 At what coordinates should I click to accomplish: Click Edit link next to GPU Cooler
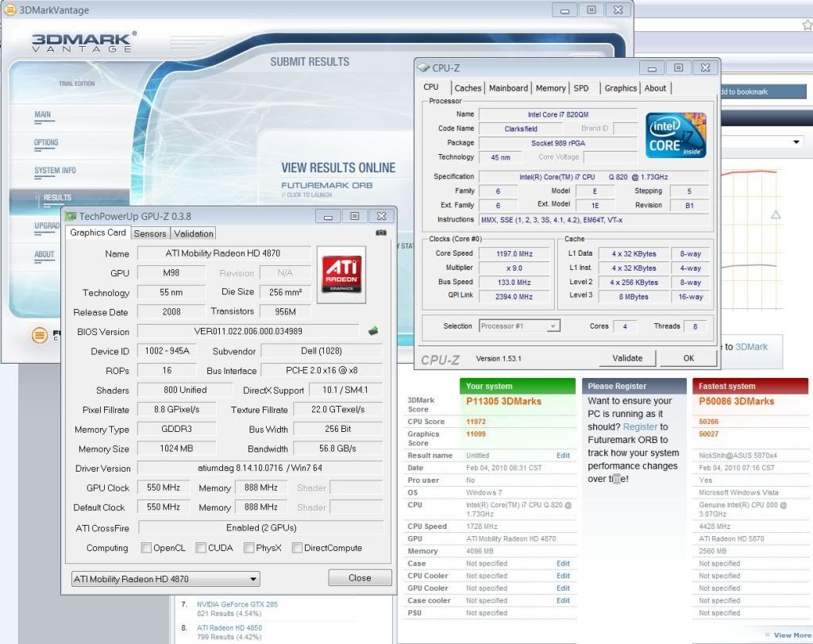pyautogui.click(x=563, y=588)
